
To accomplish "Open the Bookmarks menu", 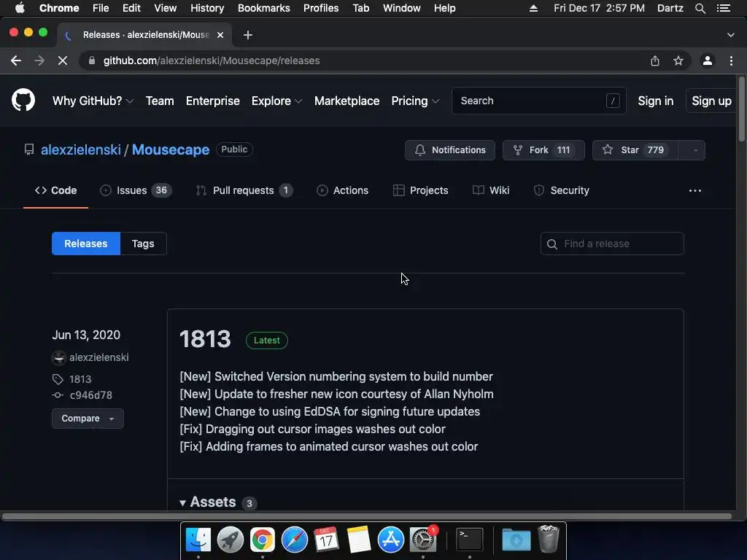I will click(263, 8).
